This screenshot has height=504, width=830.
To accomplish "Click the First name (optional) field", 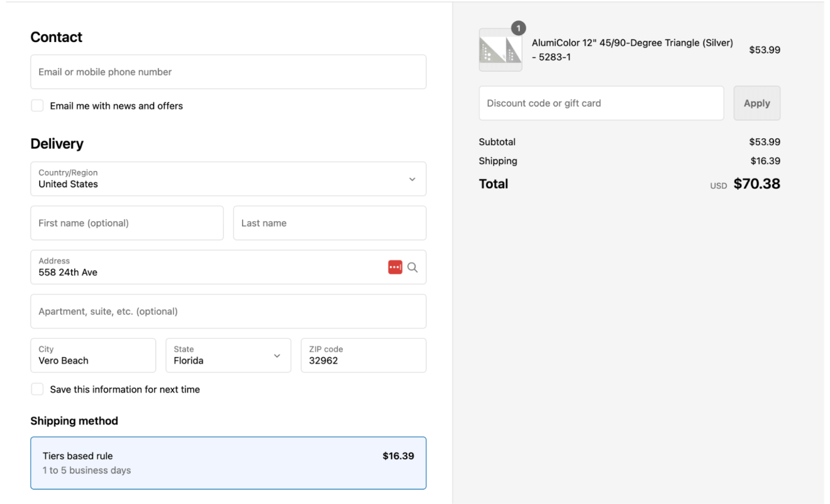I will coord(127,223).
